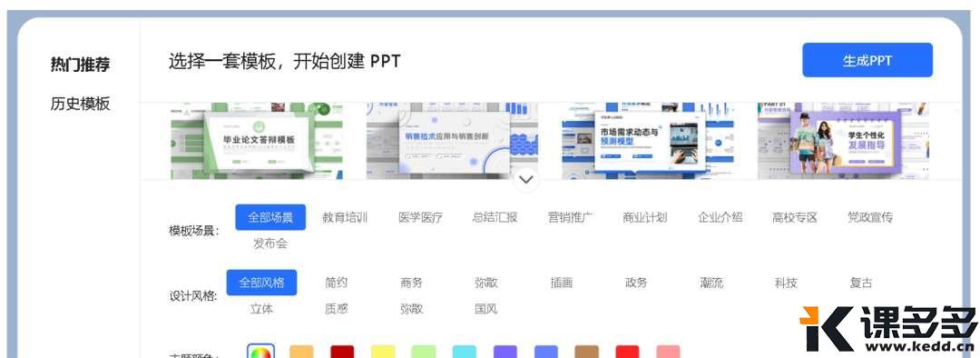Select the 全部风格 style filter
980x358 pixels.
coord(262,283)
